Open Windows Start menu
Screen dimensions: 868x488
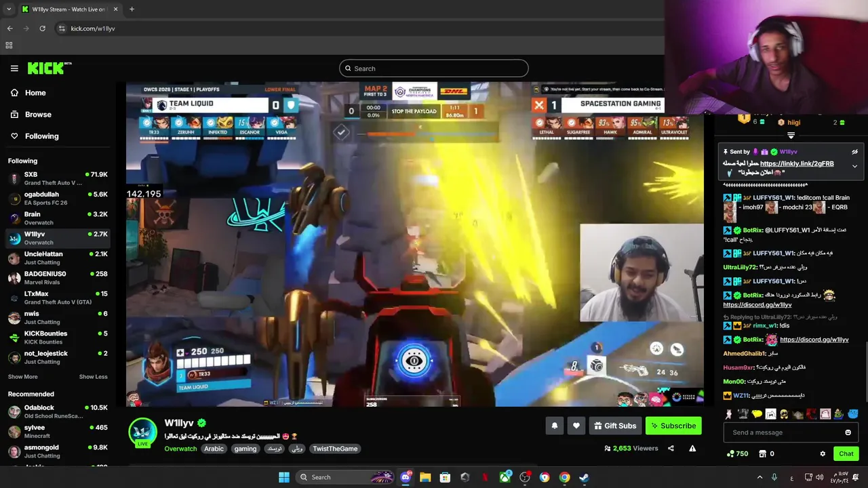click(x=284, y=477)
